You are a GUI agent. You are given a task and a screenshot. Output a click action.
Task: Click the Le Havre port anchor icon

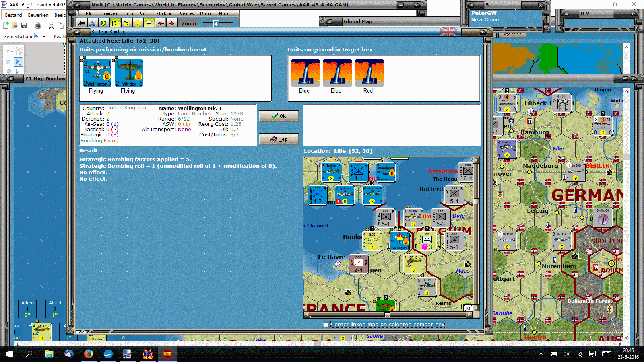tap(338, 264)
